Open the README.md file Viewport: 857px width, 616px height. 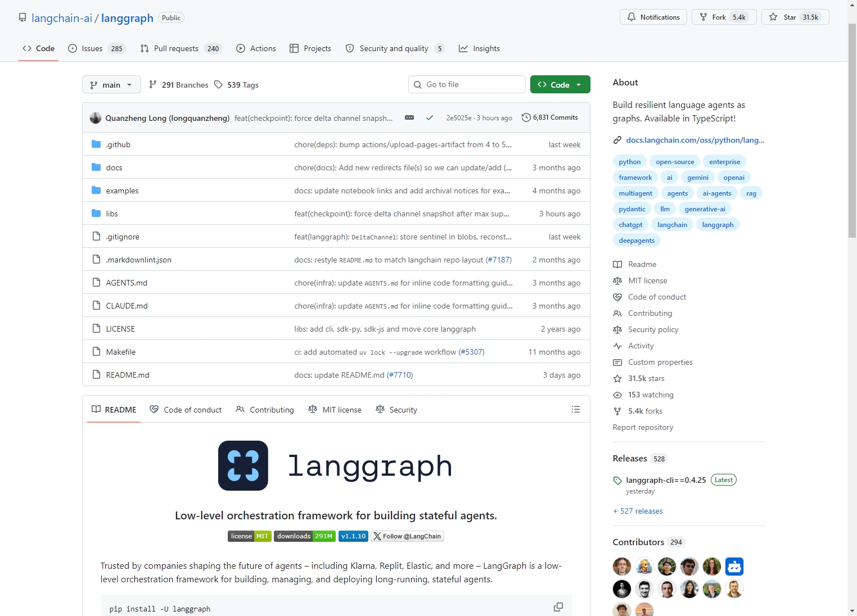tap(128, 375)
